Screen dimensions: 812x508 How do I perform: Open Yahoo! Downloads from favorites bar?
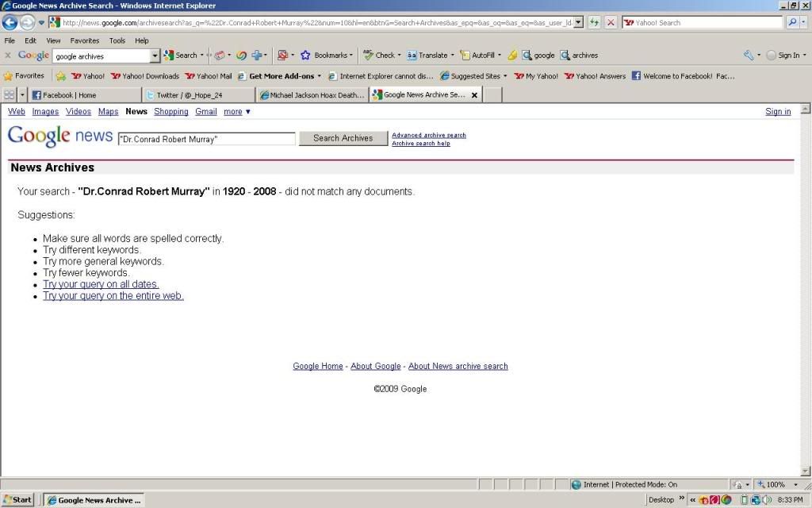click(145, 75)
